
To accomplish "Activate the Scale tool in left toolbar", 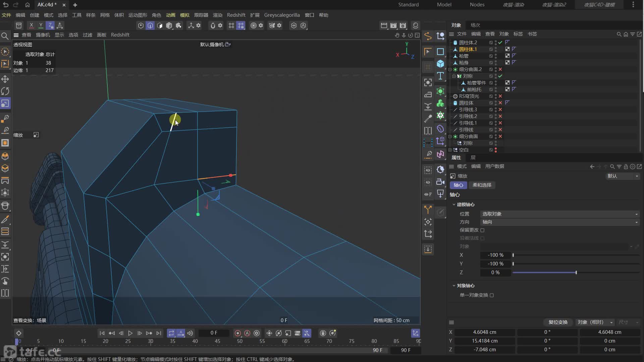I will (5, 104).
